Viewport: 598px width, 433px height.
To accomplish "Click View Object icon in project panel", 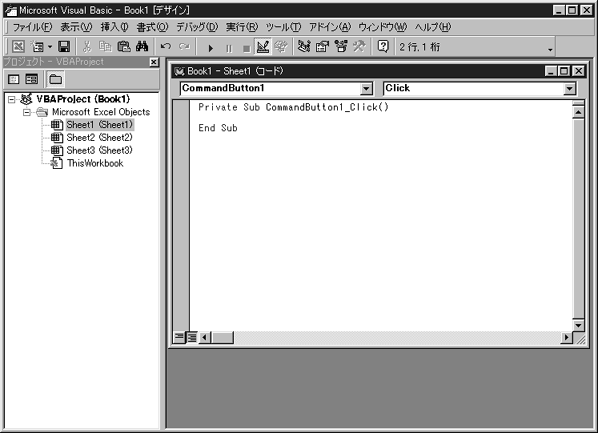I will coord(32,79).
